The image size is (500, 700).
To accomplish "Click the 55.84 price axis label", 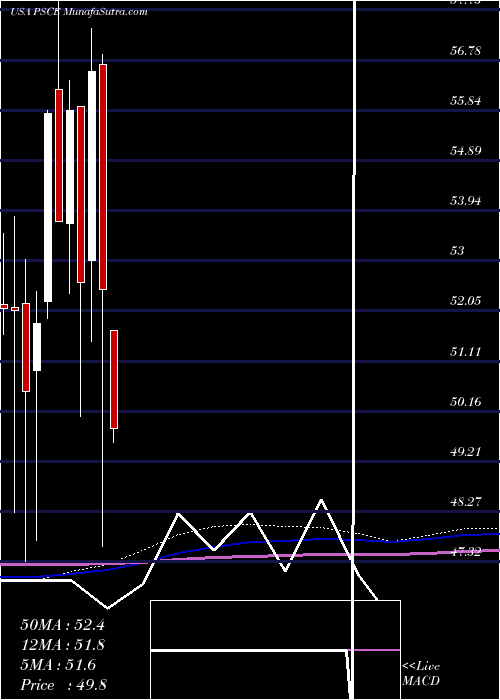I will (466, 101).
